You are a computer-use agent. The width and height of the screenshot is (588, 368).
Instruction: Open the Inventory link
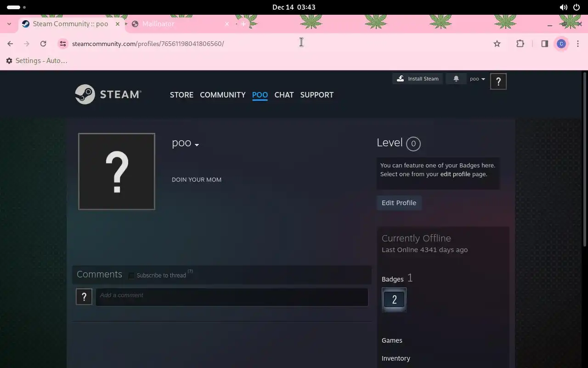coord(396,358)
